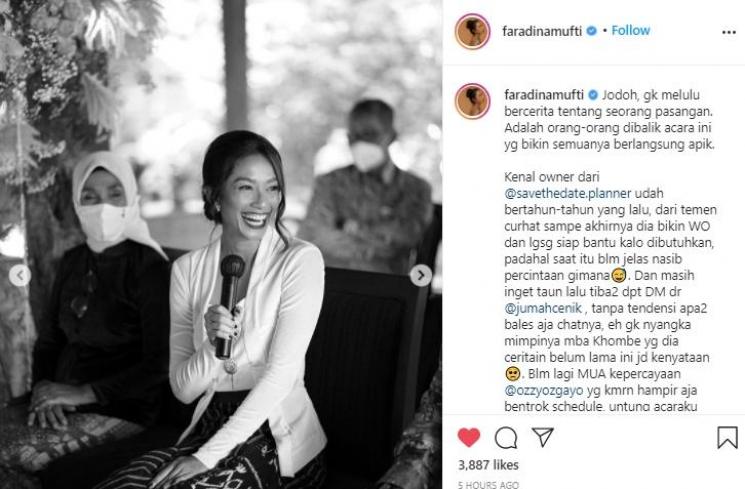
Task: Click the verified badge in header
Action: coord(591,31)
